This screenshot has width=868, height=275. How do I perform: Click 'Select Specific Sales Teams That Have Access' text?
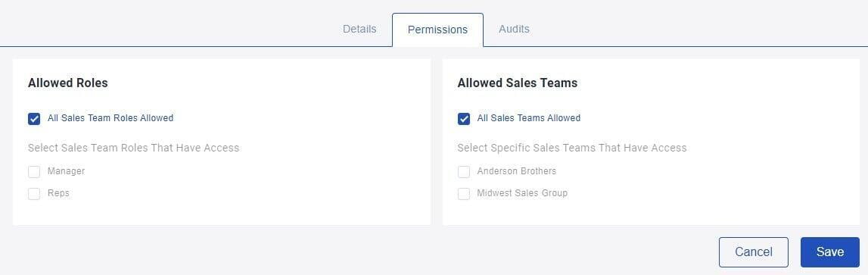[x=572, y=148]
